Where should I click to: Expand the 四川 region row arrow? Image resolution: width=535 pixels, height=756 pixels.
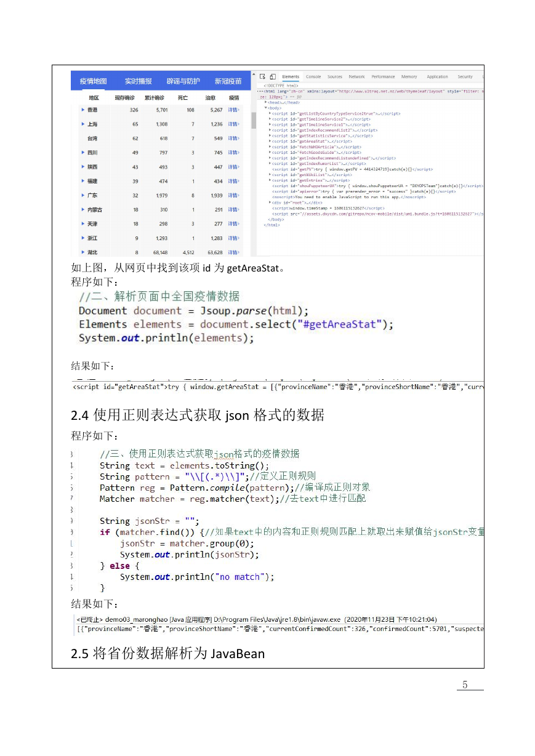pos(83,152)
